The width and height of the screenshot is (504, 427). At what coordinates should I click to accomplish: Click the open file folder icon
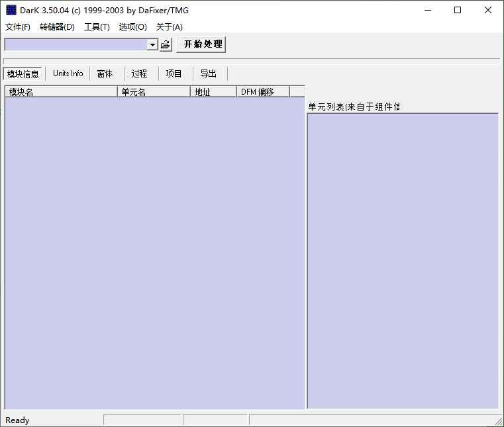(166, 44)
